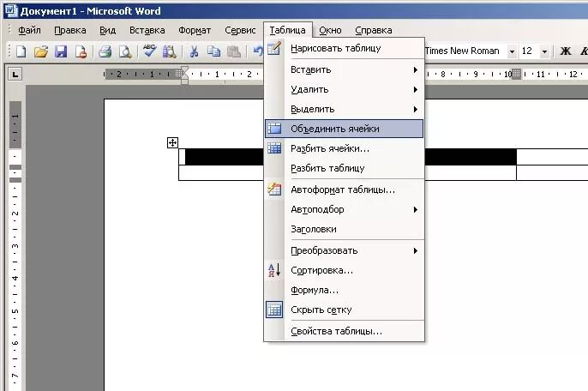Click the Permission document icon in toolbar
The image size is (588, 391).
[81, 51]
